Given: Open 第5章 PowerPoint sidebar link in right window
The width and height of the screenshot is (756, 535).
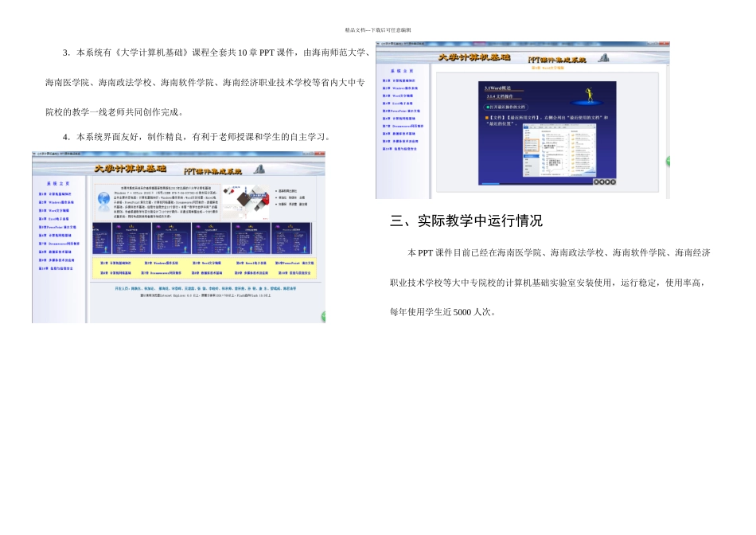Looking at the screenshot, I should coord(401,111).
